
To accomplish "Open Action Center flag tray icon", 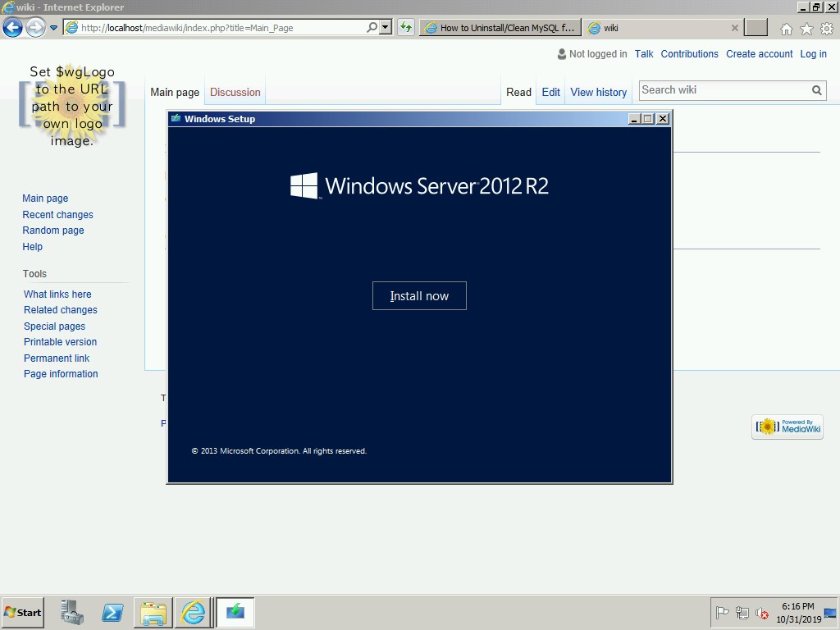I will point(722,612).
